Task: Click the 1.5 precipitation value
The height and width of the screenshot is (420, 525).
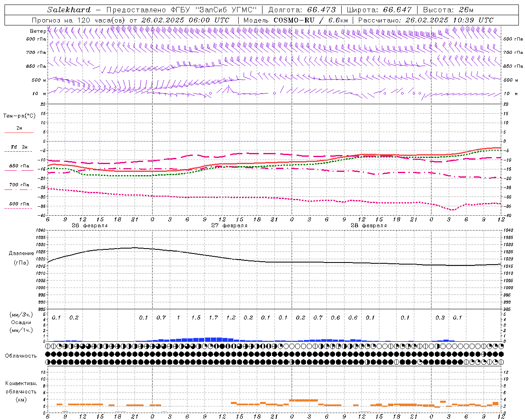Action: point(196,318)
